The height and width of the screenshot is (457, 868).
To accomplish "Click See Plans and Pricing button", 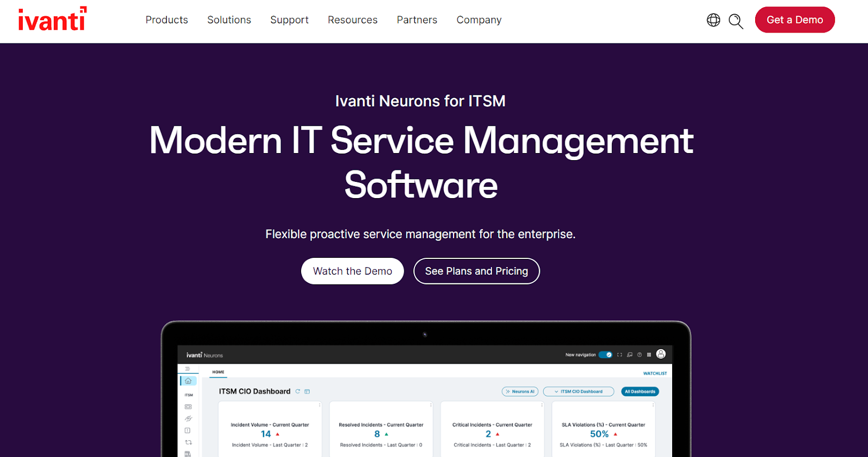I will tap(476, 271).
